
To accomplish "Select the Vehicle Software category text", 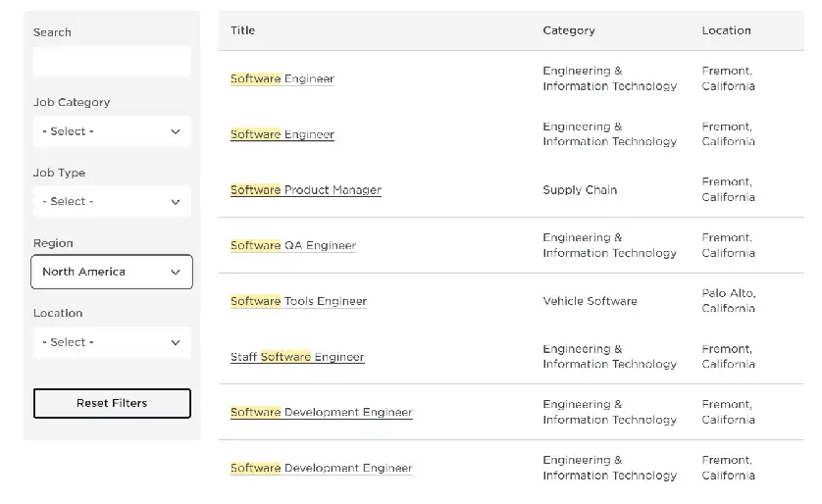I will tap(590, 301).
